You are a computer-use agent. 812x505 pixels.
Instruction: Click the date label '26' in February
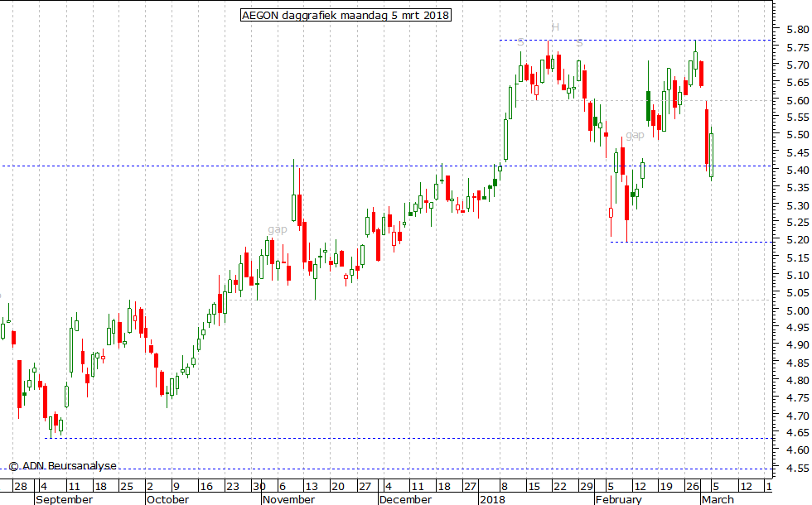click(x=693, y=487)
